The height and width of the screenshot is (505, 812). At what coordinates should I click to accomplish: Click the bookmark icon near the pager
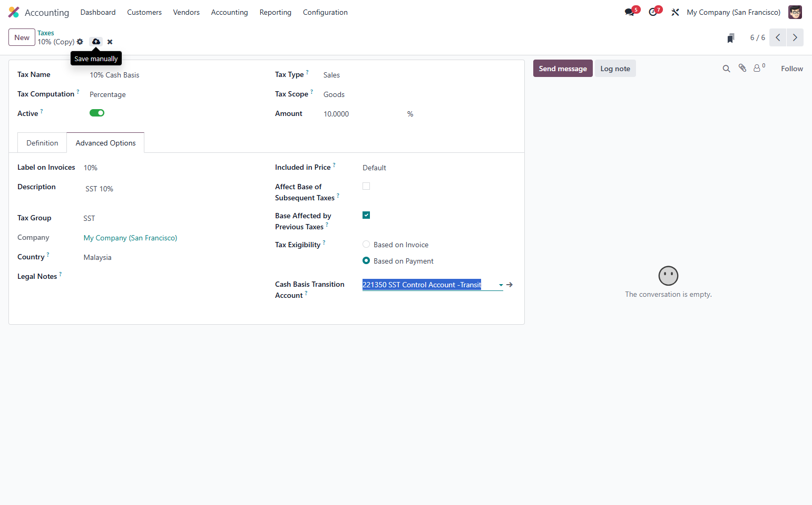click(731, 37)
